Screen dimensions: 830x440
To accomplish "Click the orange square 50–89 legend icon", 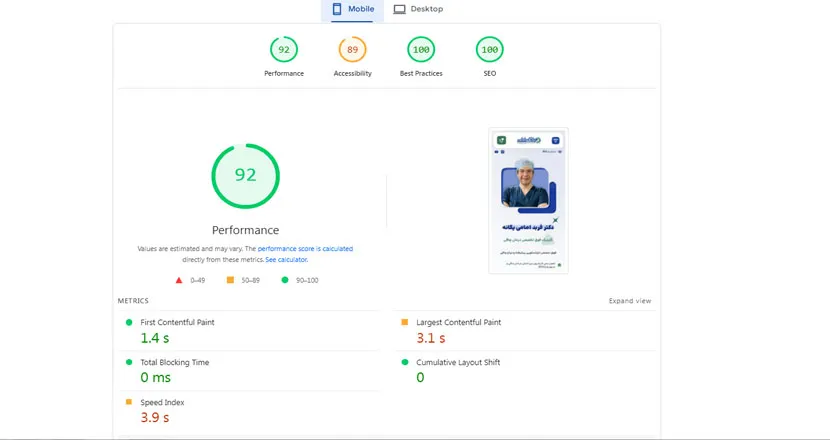I will pyautogui.click(x=230, y=280).
